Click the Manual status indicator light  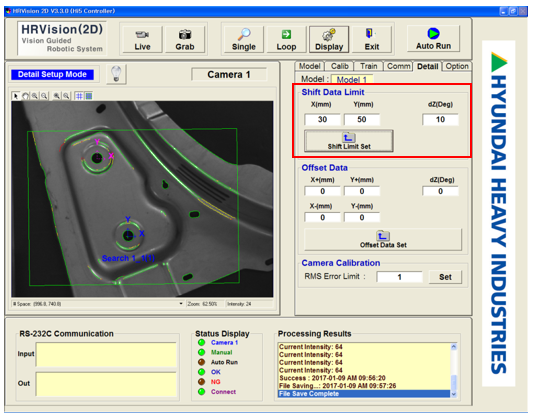(201, 352)
